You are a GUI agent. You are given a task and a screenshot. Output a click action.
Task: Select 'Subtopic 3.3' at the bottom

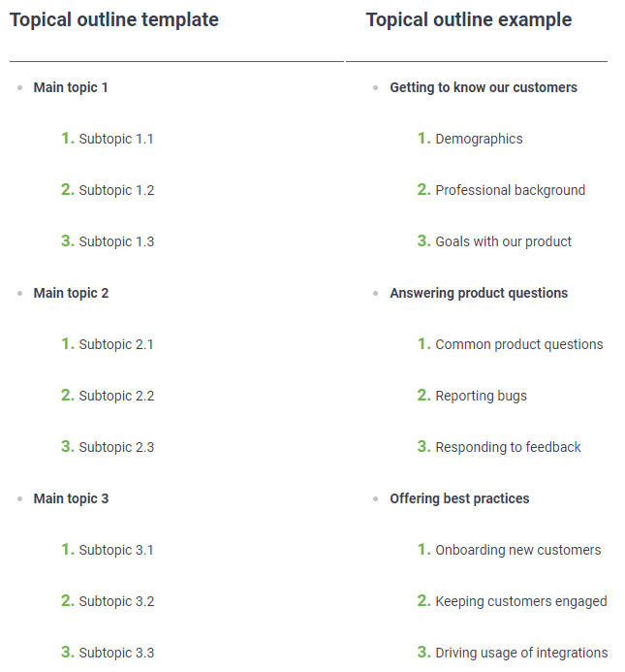(116, 654)
